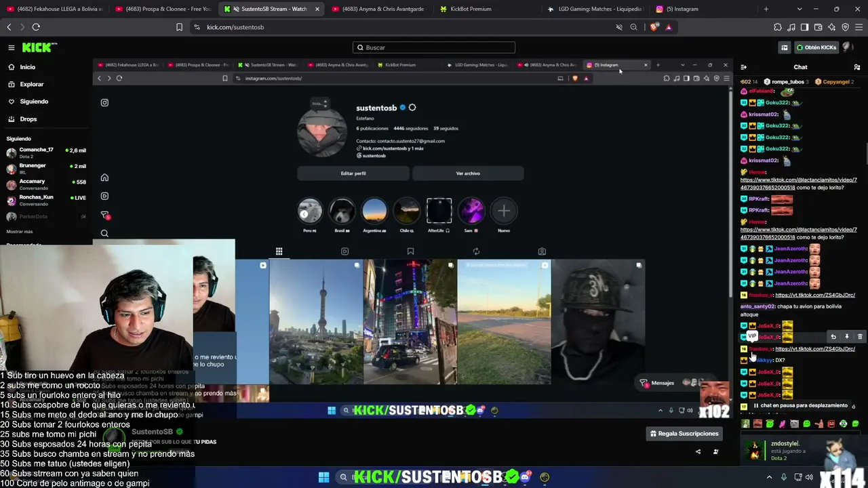Image resolution: width=868 pixels, height=488 pixels.
Task: Click the Kick logo
Action: tap(39, 47)
